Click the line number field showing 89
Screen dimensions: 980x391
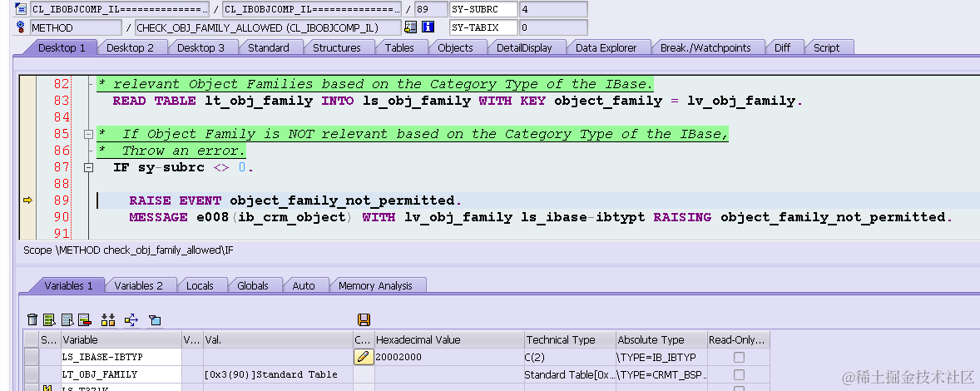[431, 9]
